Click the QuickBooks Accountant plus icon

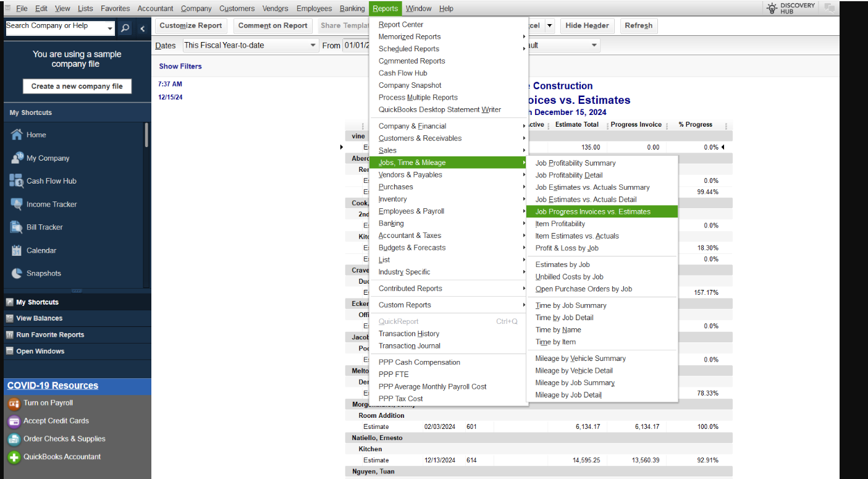tap(14, 457)
